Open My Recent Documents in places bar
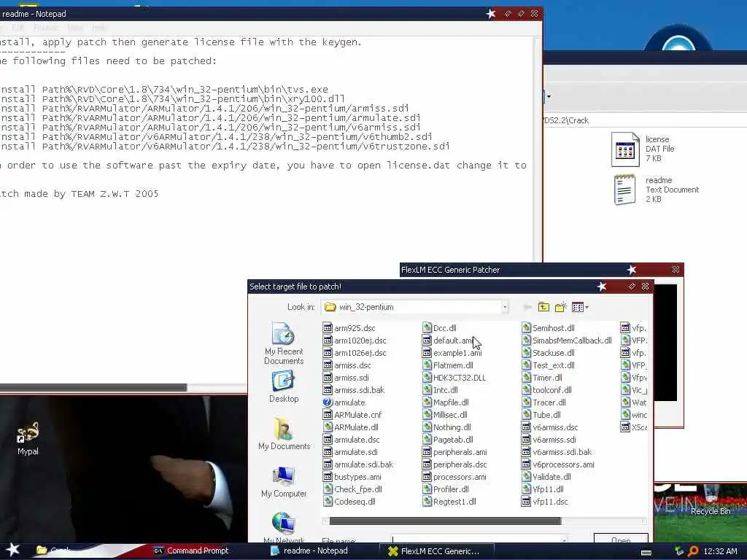Screen dimensions: 747x560 [x=284, y=343]
